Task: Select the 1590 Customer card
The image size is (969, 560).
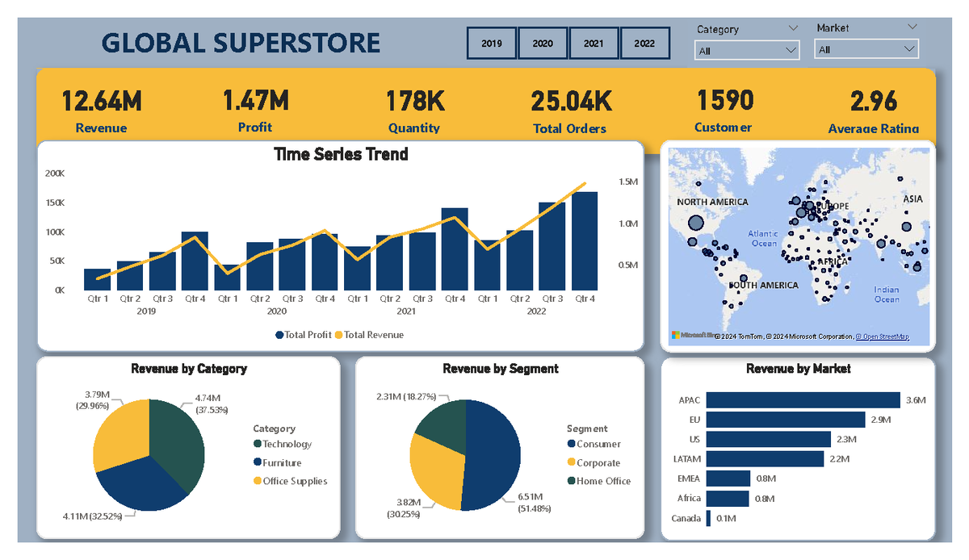Action: (x=724, y=110)
